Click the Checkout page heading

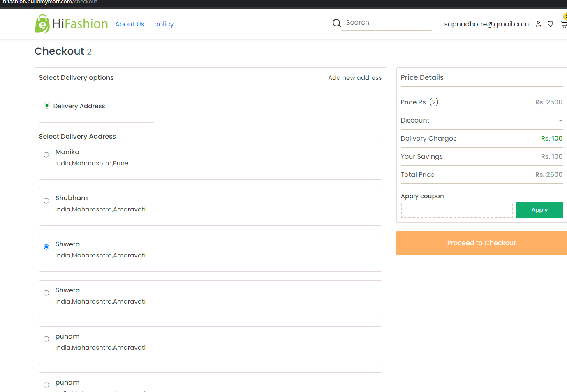click(59, 51)
